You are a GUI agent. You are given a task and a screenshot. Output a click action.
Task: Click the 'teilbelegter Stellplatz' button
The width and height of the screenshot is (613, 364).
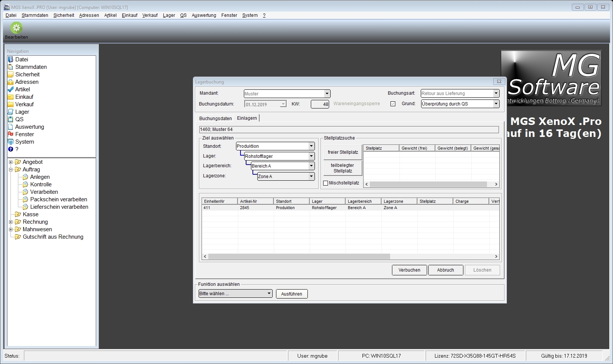(x=343, y=168)
